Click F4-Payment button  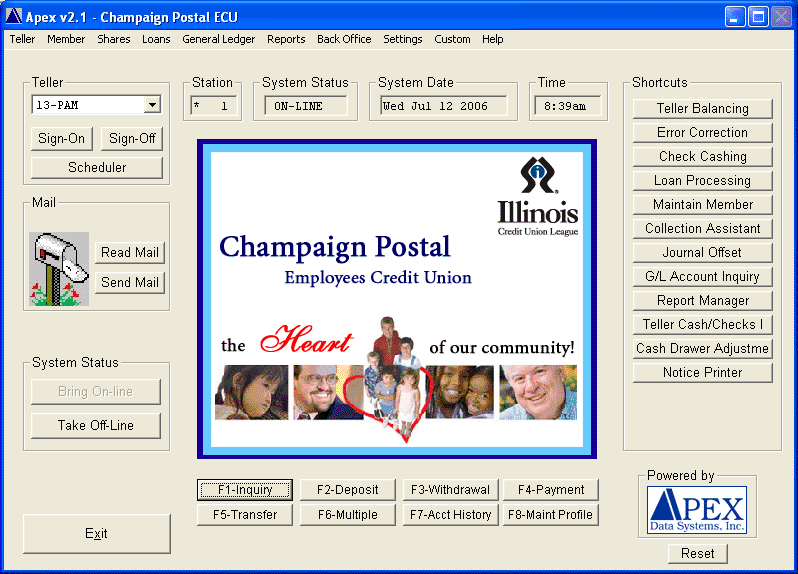[551, 490]
